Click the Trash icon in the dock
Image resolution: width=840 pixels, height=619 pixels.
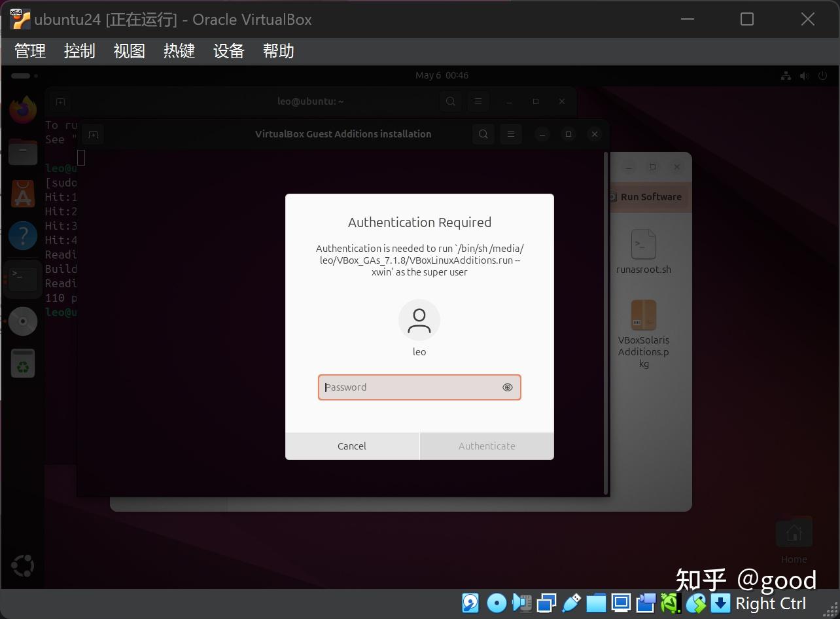(x=23, y=363)
